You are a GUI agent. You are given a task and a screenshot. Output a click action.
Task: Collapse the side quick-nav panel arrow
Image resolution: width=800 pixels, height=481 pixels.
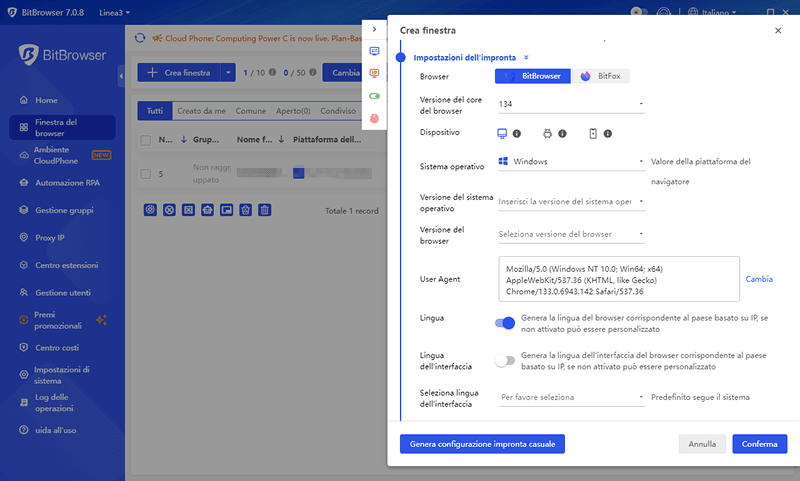374,29
